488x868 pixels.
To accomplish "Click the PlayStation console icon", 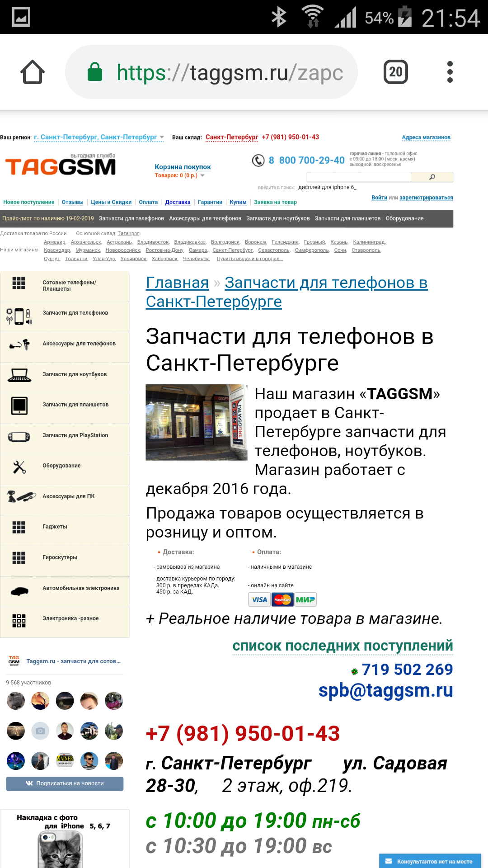I will pyautogui.click(x=19, y=437).
